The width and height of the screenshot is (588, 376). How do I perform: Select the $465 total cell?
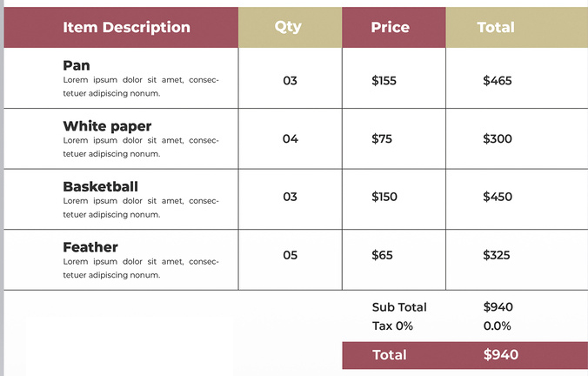pyautogui.click(x=498, y=81)
